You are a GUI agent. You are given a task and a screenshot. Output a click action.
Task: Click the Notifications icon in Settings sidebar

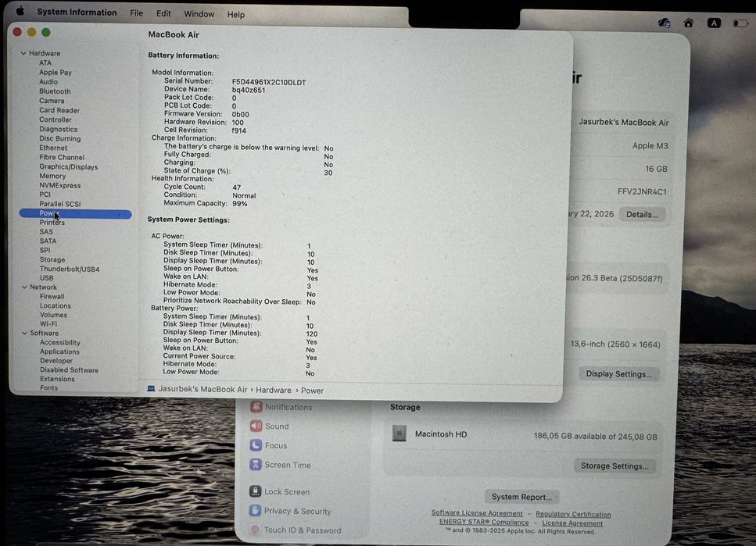(x=256, y=407)
